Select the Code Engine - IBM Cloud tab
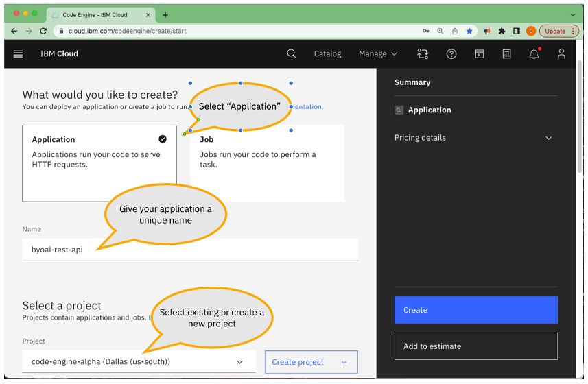Viewport: 588px width, 384px height. [100, 15]
